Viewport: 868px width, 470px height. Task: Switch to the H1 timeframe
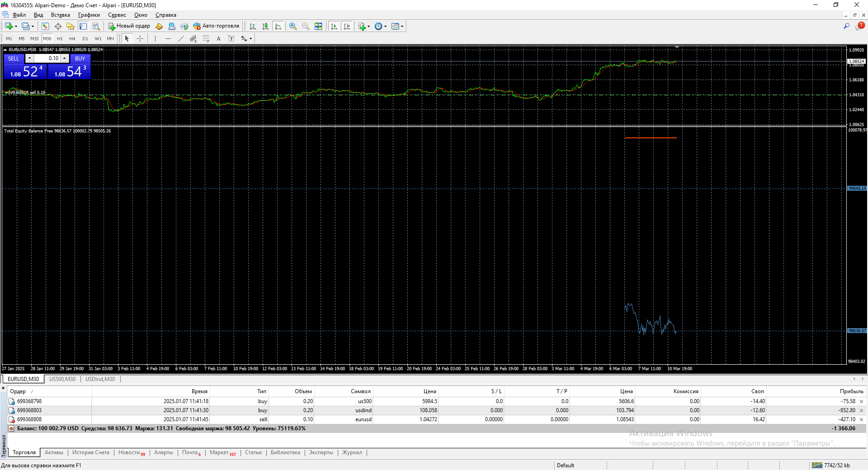60,39
